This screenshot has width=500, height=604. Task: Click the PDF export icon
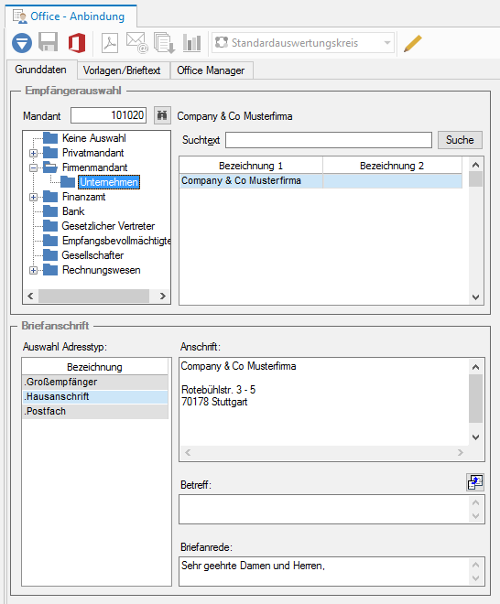point(110,43)
